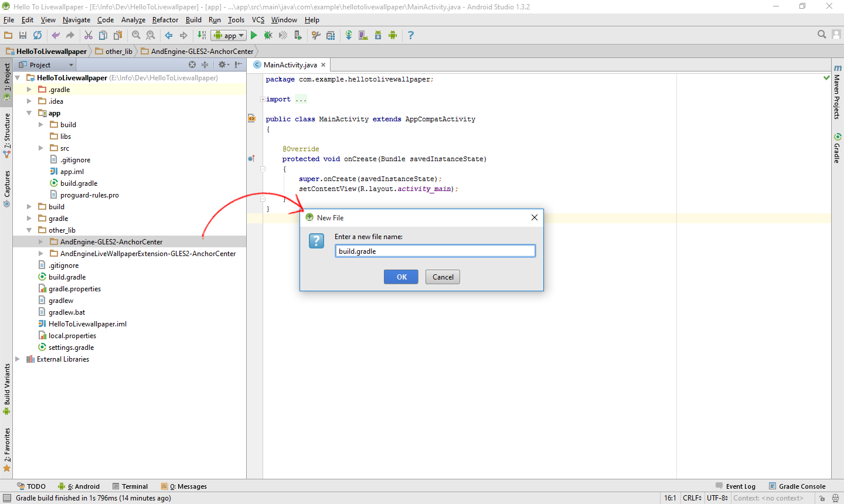Click the Save All floppy icon
This screenshot has width=844, height=504.
pyautogui.click(x=23, y=35)
